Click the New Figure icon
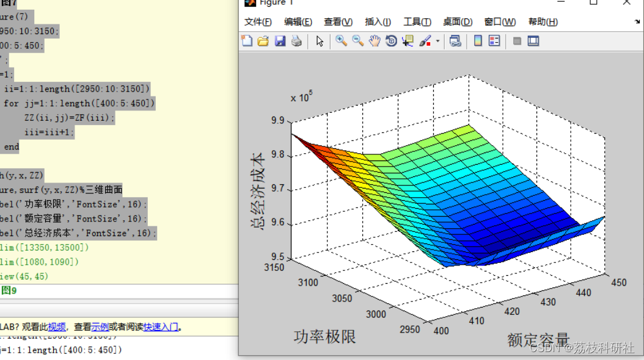This screenshot has width=644, height=360. click(x=247, y=41)
